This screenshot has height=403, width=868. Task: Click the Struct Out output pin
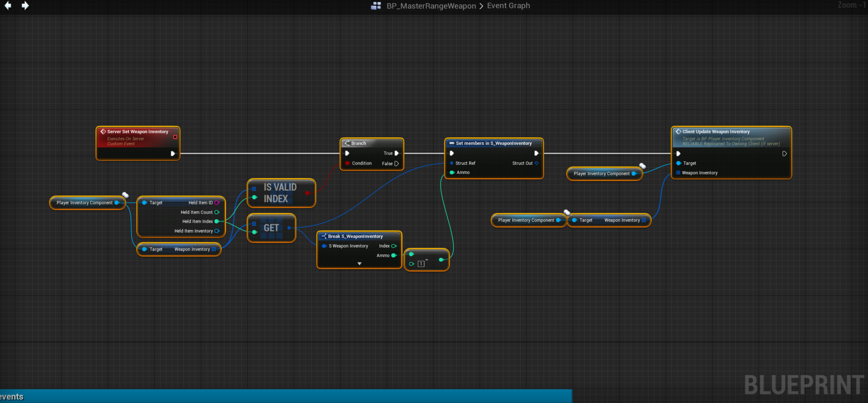[537, 163]
